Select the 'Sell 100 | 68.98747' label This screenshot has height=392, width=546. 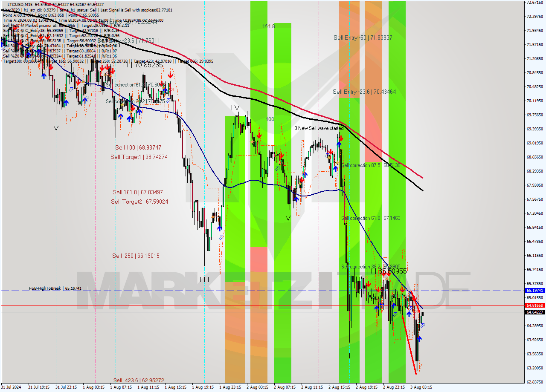tap(138, 147)
